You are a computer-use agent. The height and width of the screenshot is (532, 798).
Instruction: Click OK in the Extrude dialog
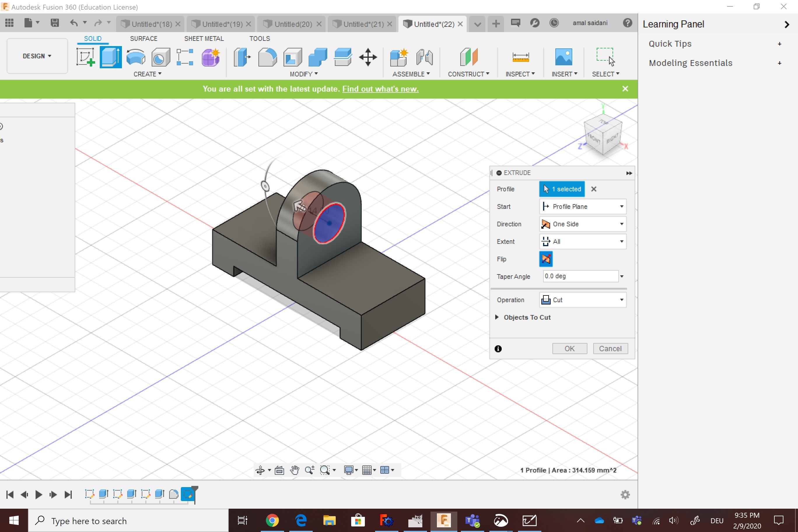569,349
